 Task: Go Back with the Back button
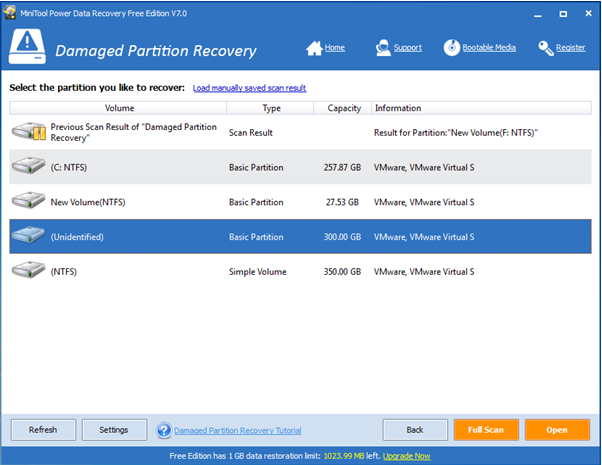click(x=415, y=430)
